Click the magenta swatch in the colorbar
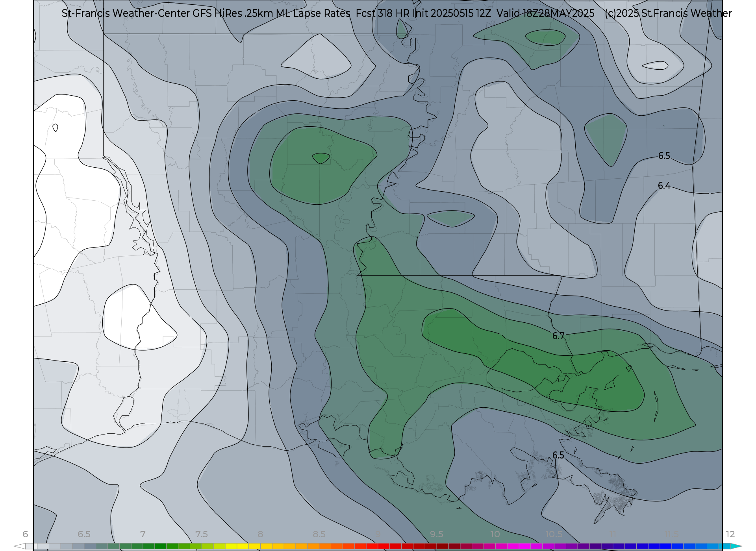This screenshot has width=756, height=551. 525,546
